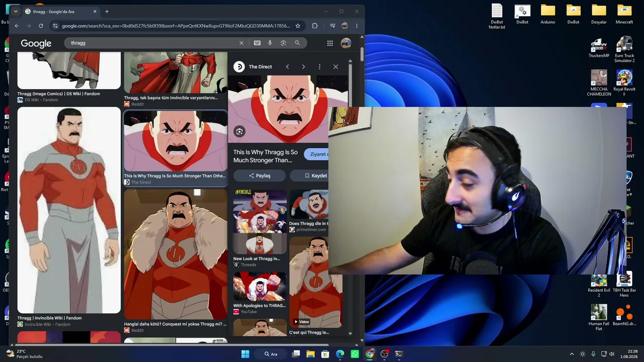Screen dimensions: 644x362
Task: Open DwBot Notlar.txt on the desktop
Action: (x=497, y=17)
